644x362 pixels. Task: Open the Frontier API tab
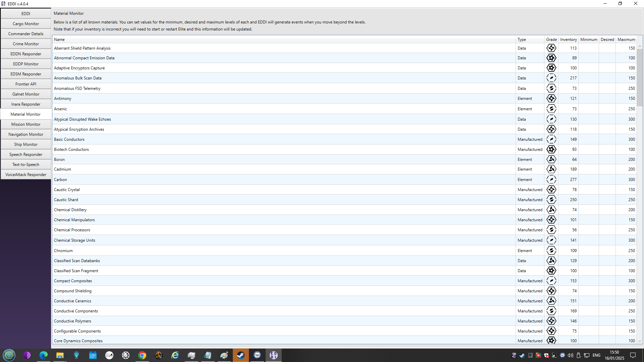(26, 84)
